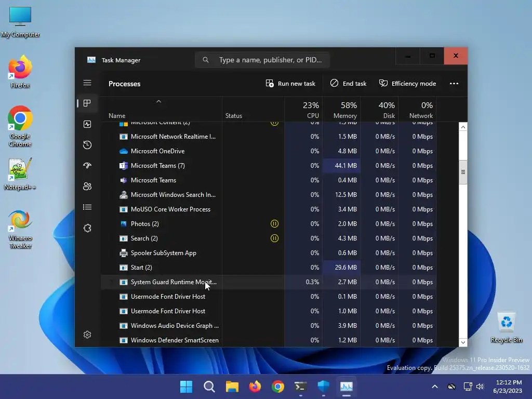532x399 pixels.
Task: Click the sort direction arrow above Name
Action: (158, 101)
